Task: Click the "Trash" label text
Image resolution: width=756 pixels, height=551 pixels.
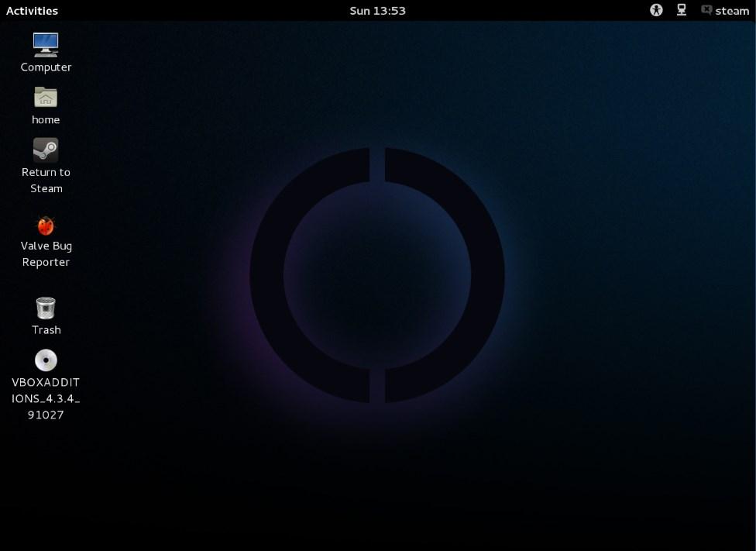Action: pyautogui.click(x=46, y=330)
